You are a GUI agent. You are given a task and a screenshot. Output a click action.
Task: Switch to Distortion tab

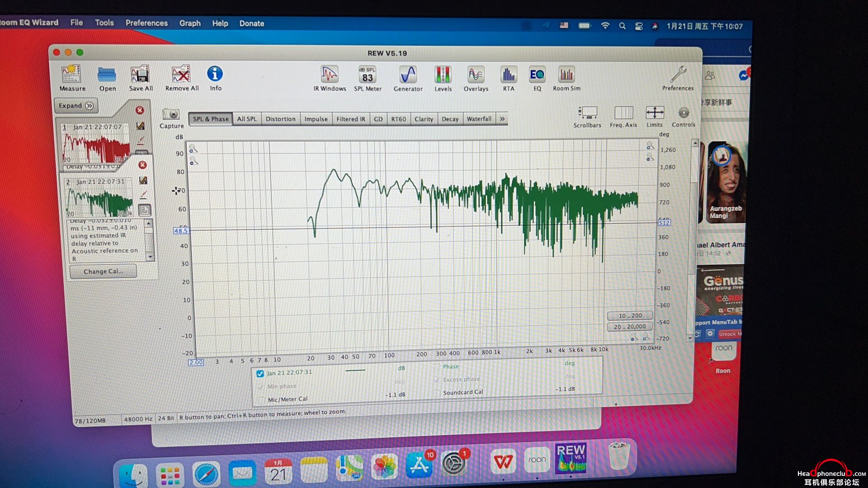tap(280, 119)
